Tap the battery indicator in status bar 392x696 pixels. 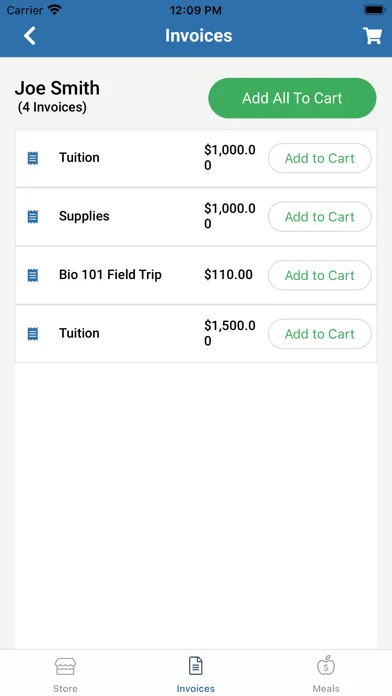(374, 10)
